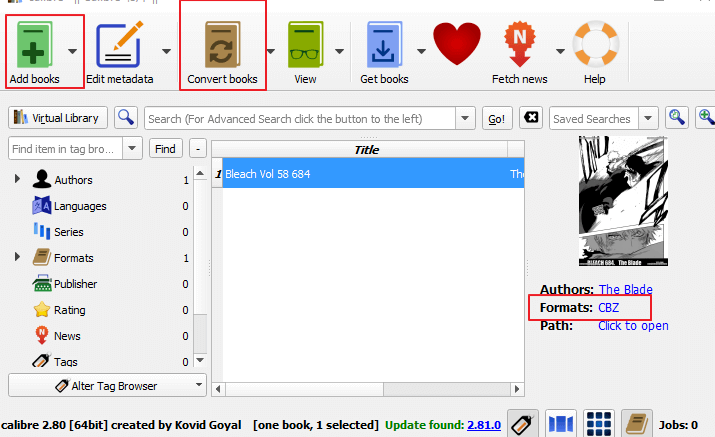This screenshot has width=715, height=437.
Task: Click into the main Search field
Action: 300,119
